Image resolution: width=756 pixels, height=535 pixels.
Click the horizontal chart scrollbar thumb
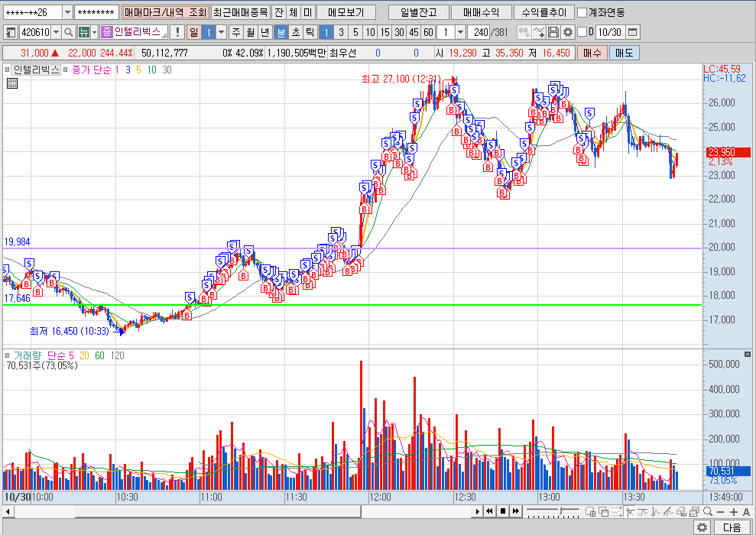218,511
